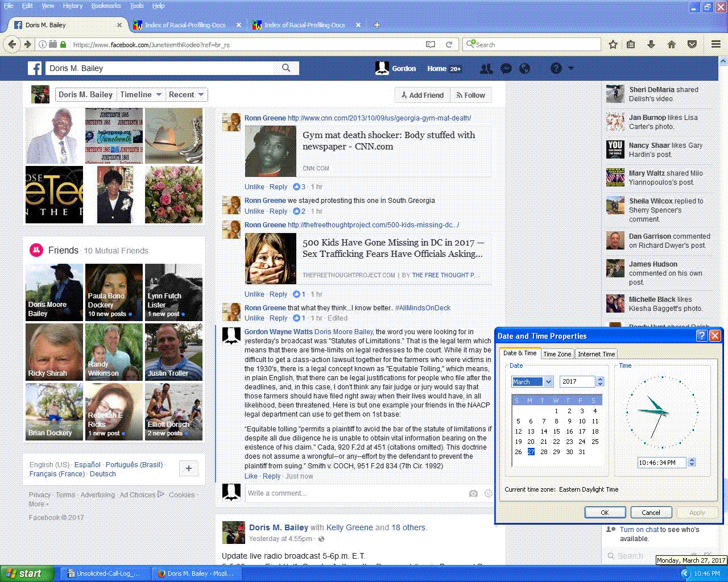728x582 pixels.
Task: Open the Messenger messages icon
Action: [506, 69]
